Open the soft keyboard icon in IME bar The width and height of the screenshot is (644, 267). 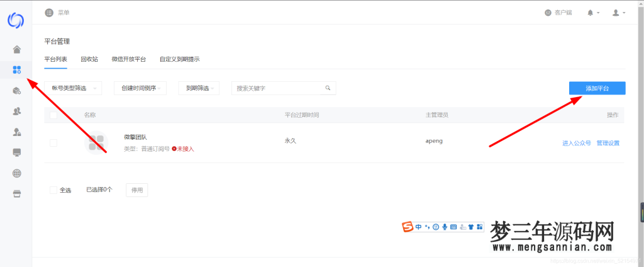coord(453,227)
